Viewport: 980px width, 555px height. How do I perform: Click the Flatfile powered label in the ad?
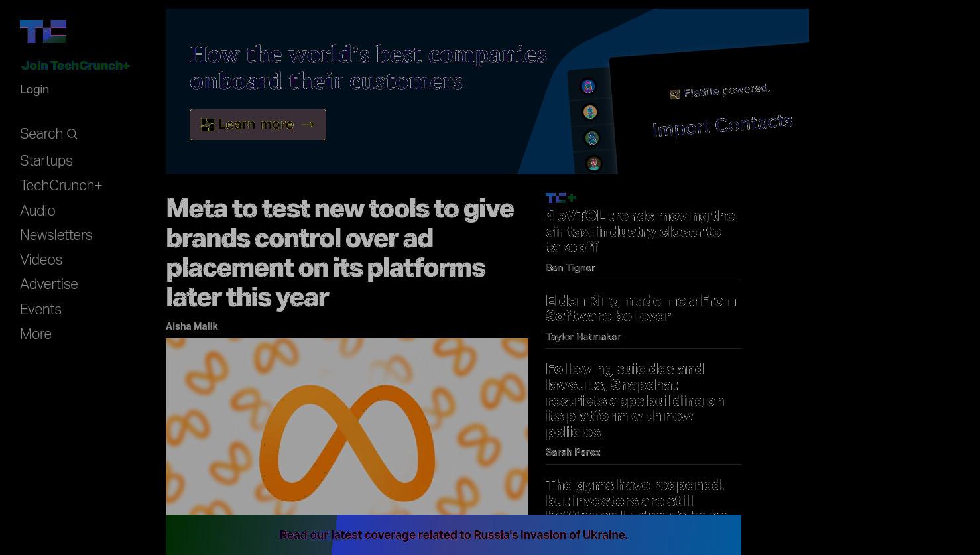pos(720,91)
